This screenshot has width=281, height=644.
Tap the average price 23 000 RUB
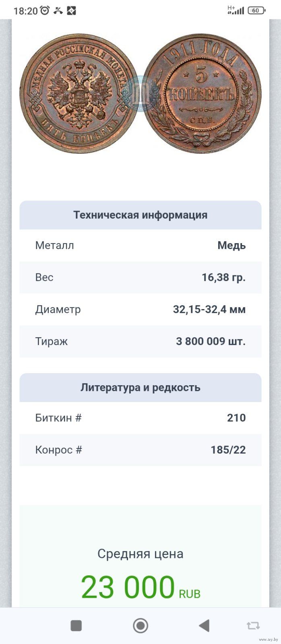coord(140,588)
